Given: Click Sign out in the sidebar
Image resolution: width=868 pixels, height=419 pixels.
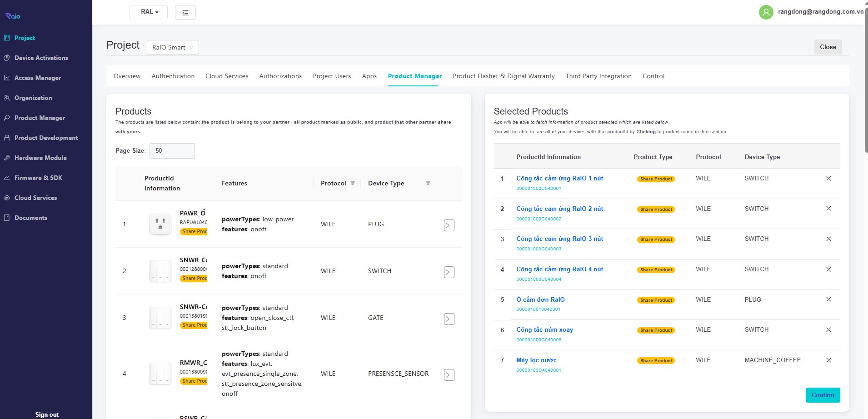Looking at the screenshot, I should coord(47,414).
